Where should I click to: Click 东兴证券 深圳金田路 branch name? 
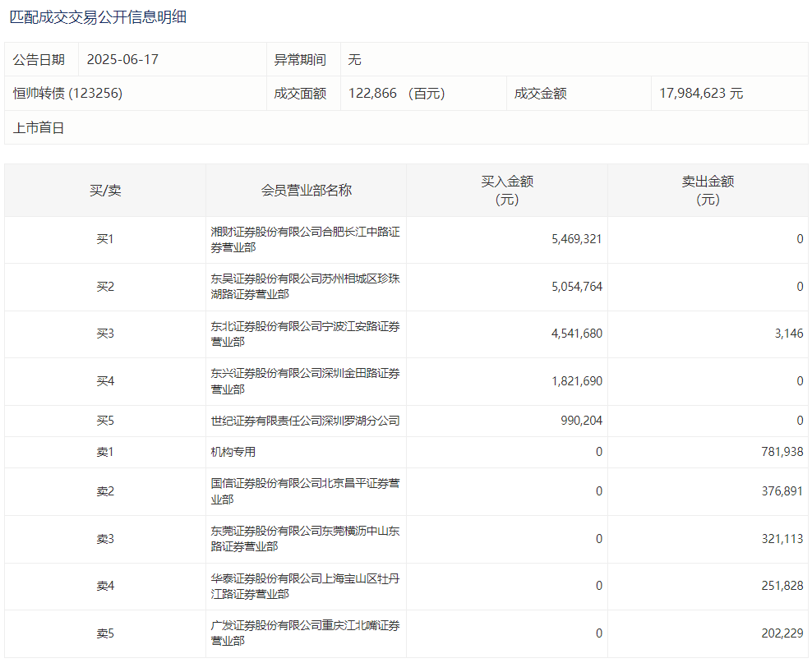click(x=305, y=381)
